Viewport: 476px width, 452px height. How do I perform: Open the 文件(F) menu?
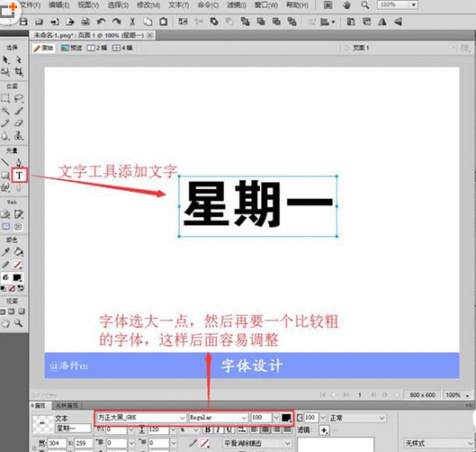pyautogui.click(x=30, y=5)
